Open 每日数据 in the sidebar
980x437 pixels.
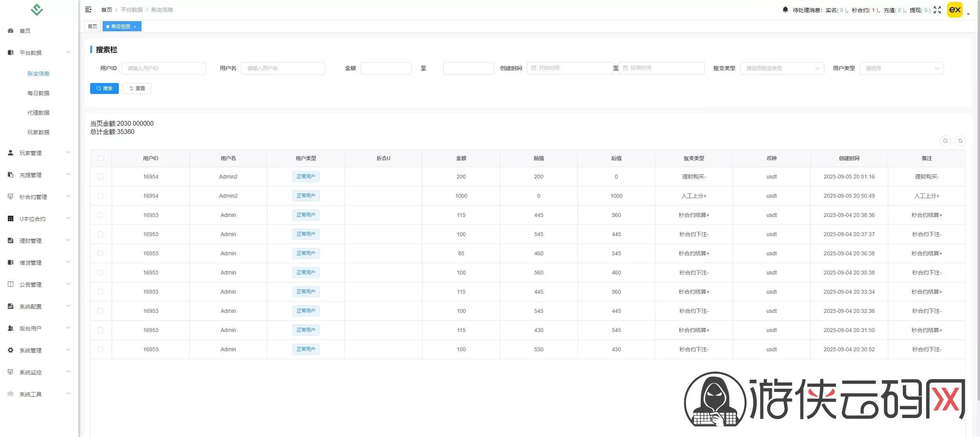[38, 93]
